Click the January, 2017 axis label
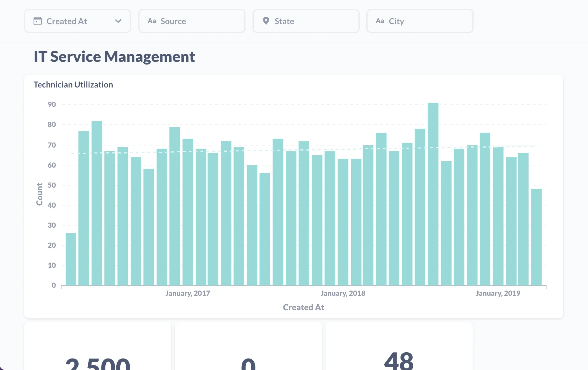The height and width of the screenshot is (370, 588). (x=188, y=293)
